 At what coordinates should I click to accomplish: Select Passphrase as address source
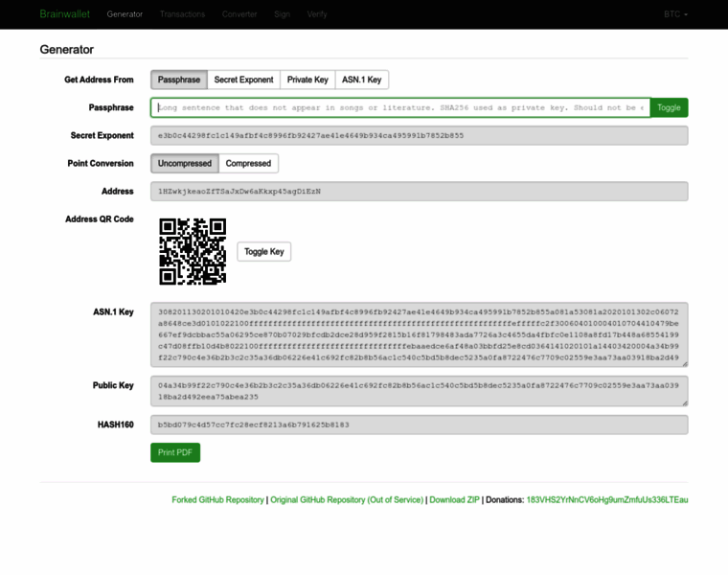(x=179, y=80)
